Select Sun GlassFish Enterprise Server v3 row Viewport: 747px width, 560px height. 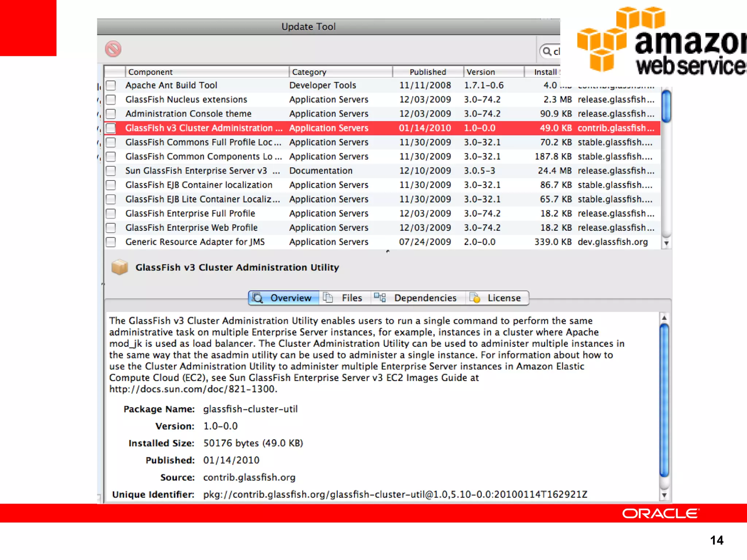(x=196, y=171)
